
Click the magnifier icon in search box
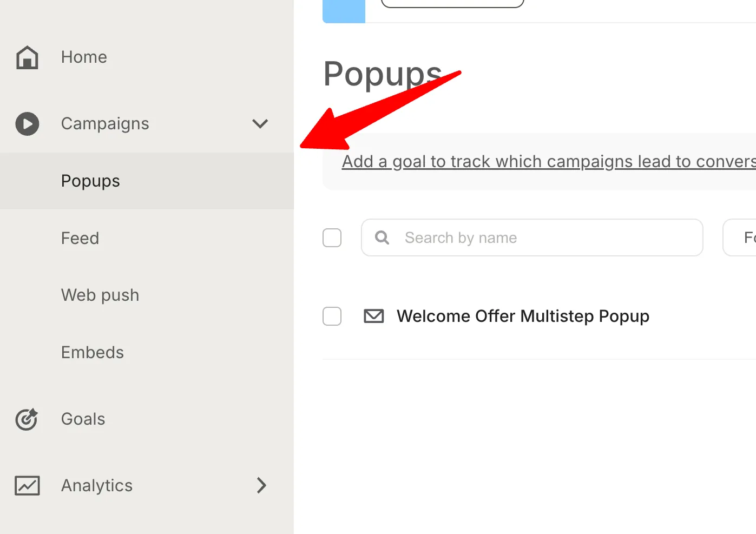[382, 238]
